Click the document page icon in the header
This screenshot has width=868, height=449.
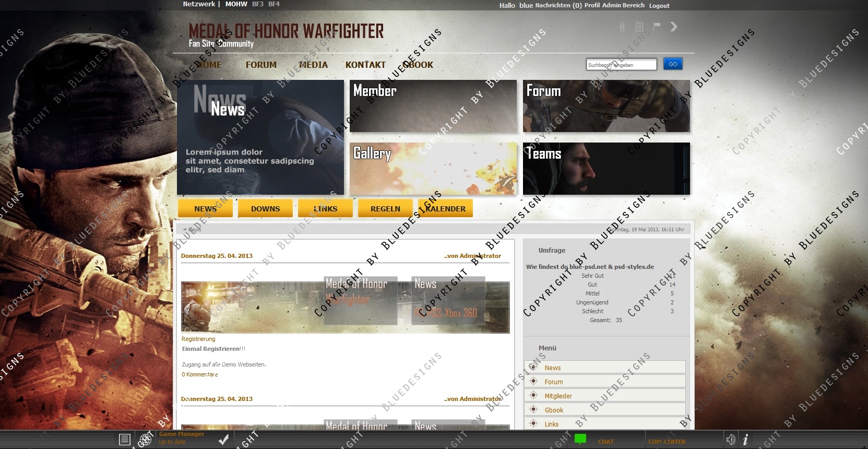(x=639, y=27)
